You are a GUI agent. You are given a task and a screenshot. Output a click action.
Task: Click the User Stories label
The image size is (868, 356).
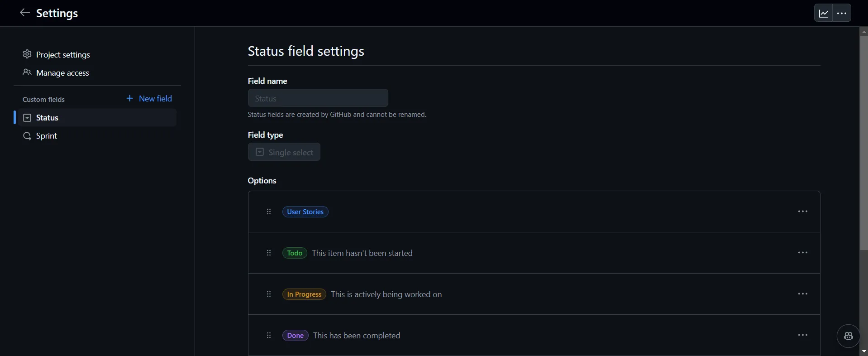[305, 212]
